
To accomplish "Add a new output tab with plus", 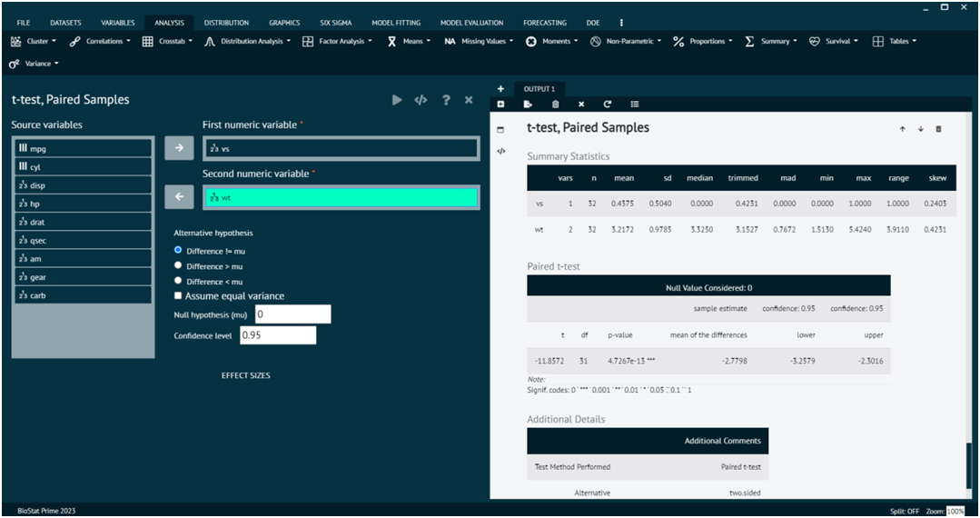I will [x=500, y=89].
